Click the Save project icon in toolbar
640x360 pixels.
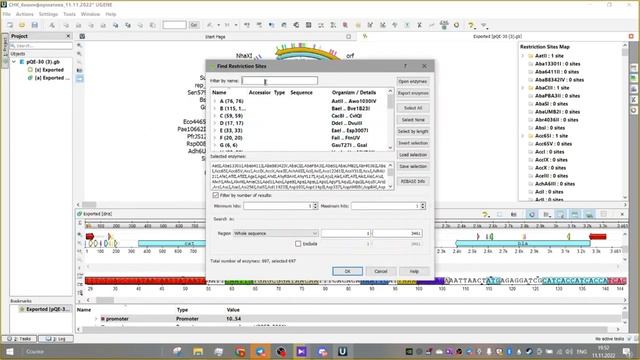[x=35, y=25]
